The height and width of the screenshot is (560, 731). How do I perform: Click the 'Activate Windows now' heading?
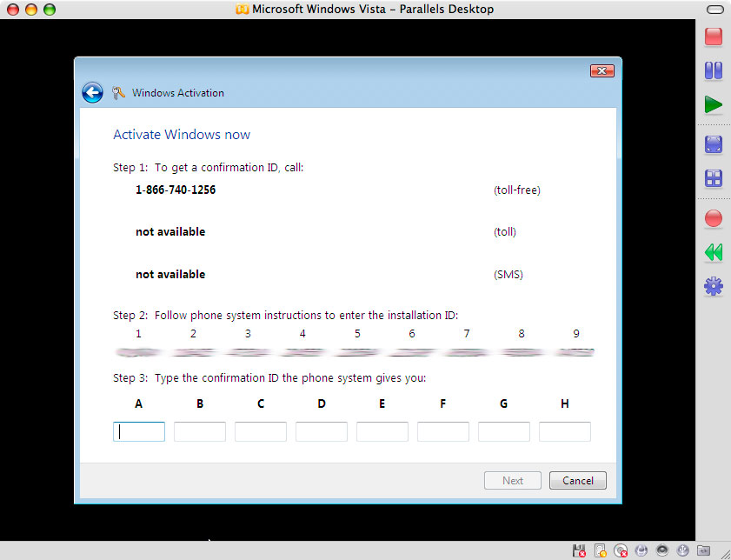[x=182, y=135]
